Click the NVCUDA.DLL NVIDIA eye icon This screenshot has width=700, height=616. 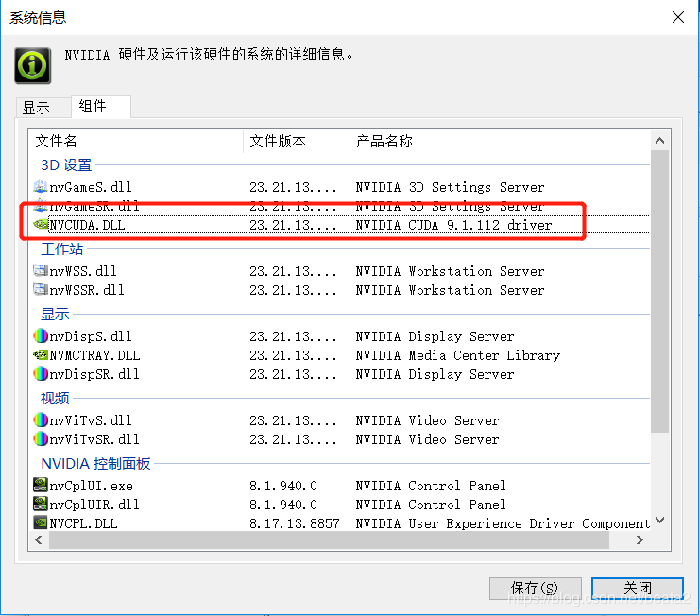pos(41,224)
